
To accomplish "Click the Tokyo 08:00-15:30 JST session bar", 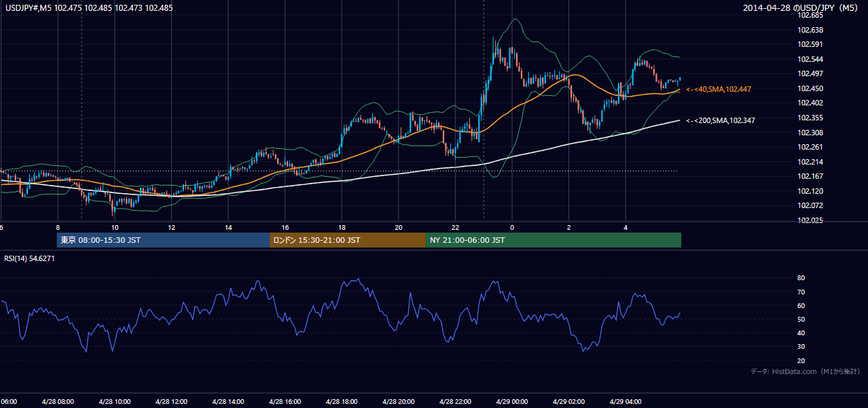I will point(163,240).
